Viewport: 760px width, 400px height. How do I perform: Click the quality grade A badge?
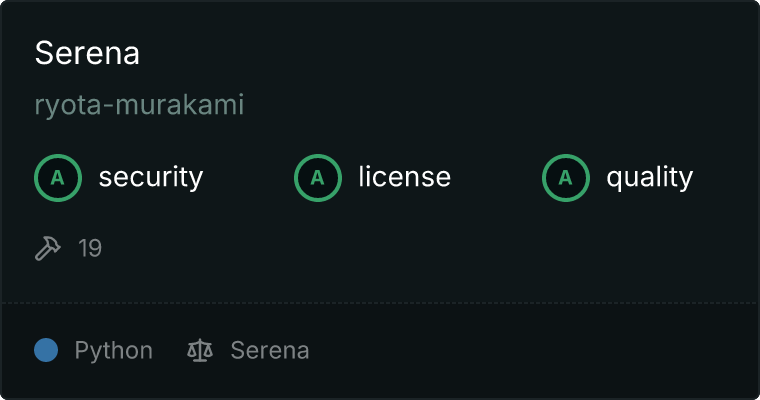[x=566, y=178]
